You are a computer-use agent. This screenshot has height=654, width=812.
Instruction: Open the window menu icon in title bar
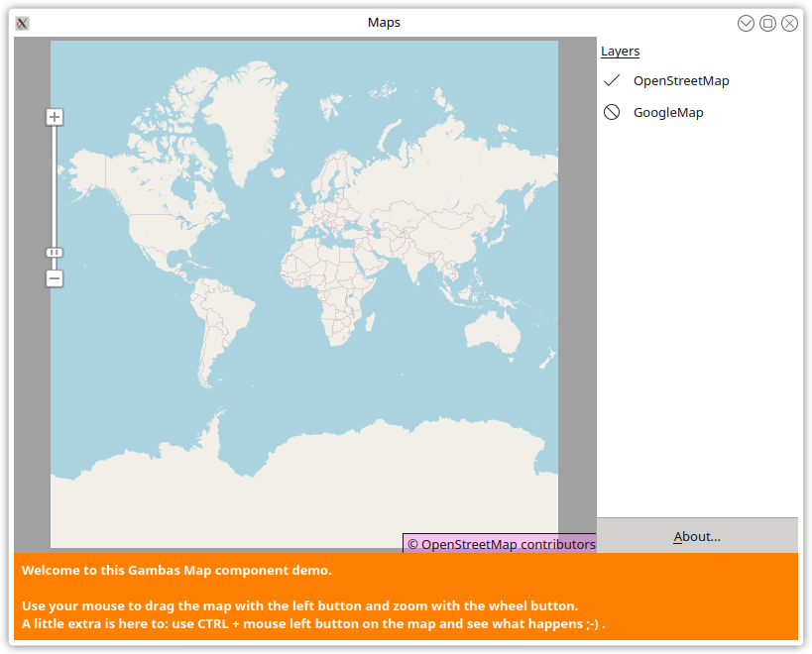[22, 23]
